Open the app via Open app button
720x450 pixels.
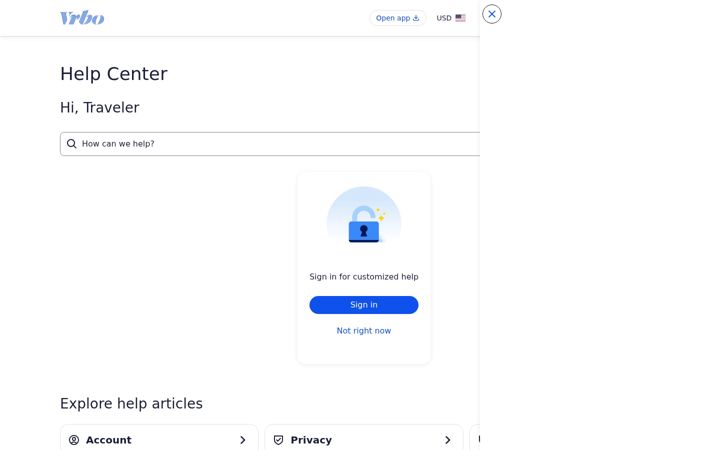(x=398, y=18)
